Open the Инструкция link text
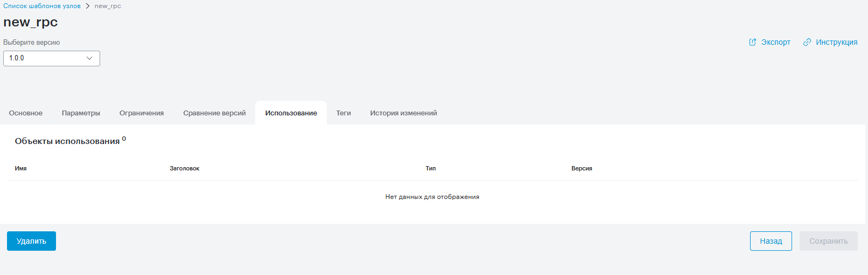868x275 pixels. click(x=836, y=42)
